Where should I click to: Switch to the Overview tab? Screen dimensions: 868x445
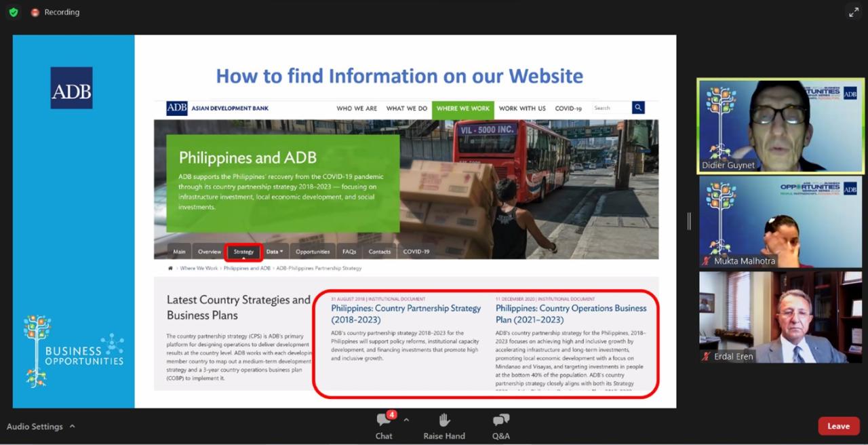(x=210, y=252)
